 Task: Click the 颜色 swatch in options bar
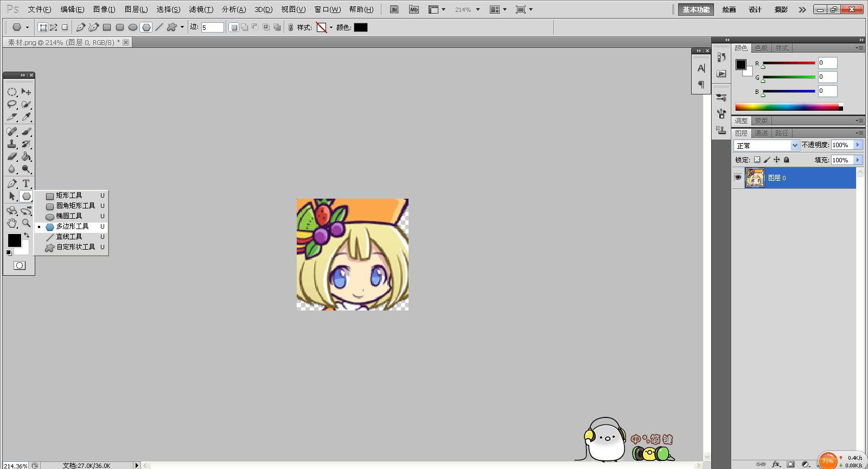pyautogui.click(x=361, y=27)
